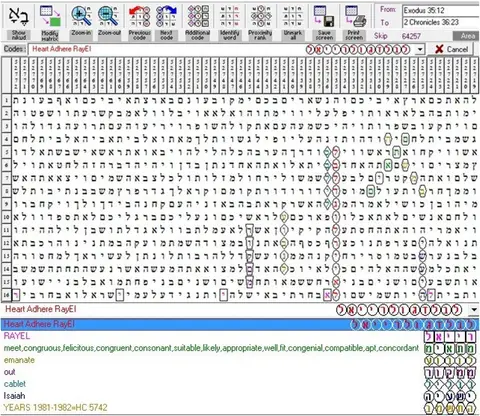This screenshot has width=480, height=416.
Task: Open the Modify matrix tool
Action: point(50,16)
